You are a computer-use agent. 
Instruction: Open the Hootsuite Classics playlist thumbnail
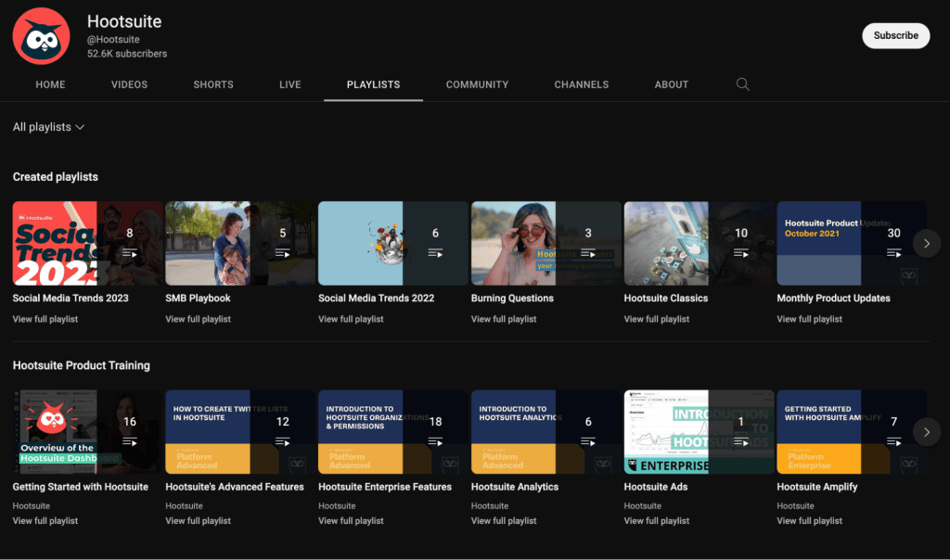click(700, 243)
